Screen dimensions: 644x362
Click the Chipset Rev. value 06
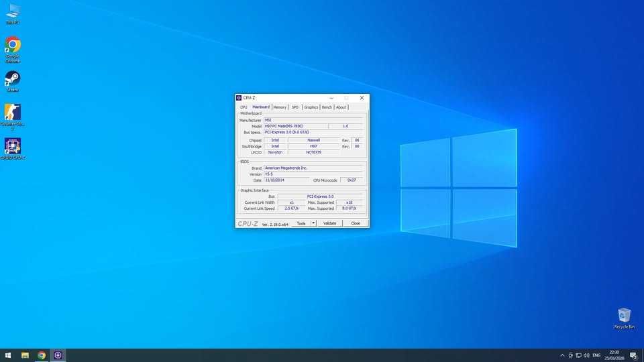coord(357,140)
